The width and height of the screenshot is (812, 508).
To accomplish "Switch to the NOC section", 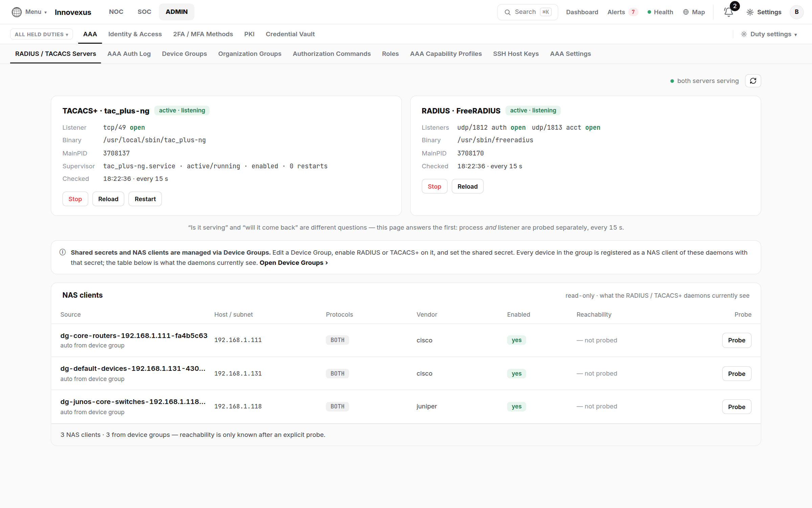I will coord(116,12).
